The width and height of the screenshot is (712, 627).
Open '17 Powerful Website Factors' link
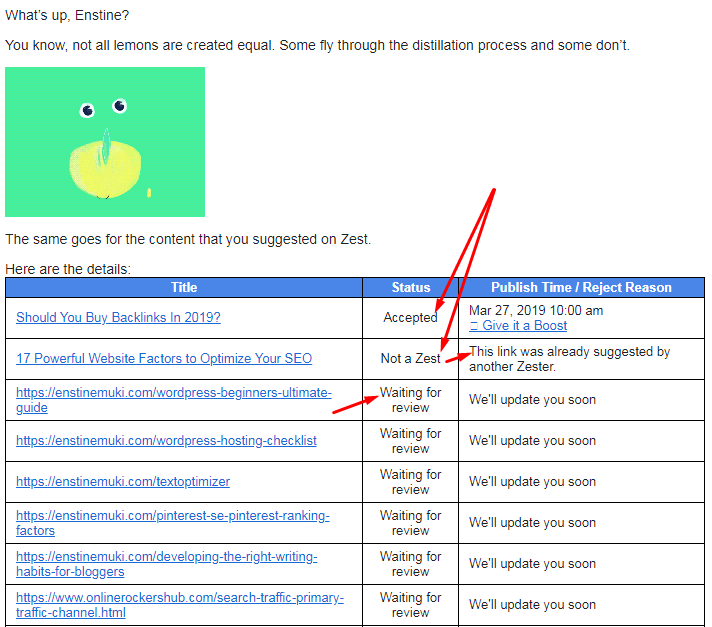164,358
